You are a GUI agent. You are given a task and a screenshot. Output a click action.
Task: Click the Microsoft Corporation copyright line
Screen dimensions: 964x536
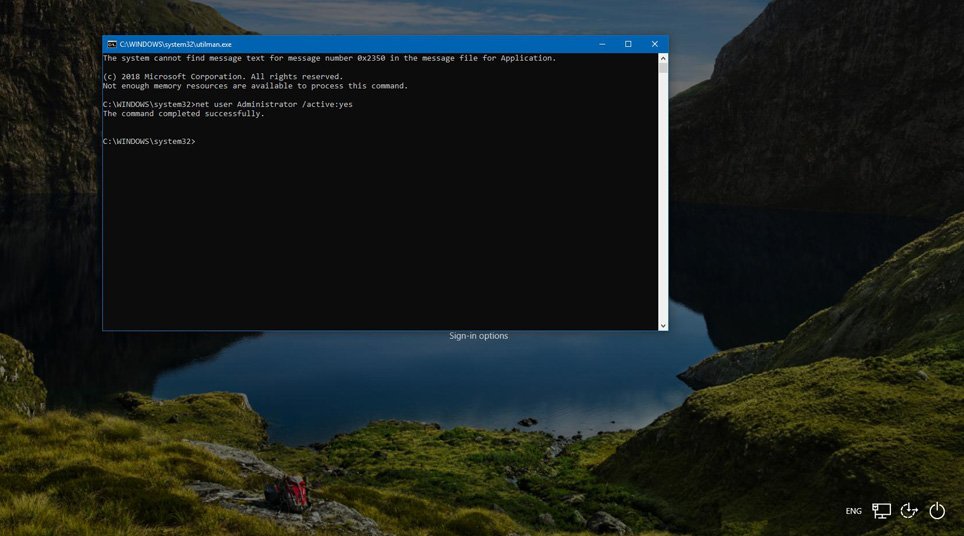click(222, 77)
